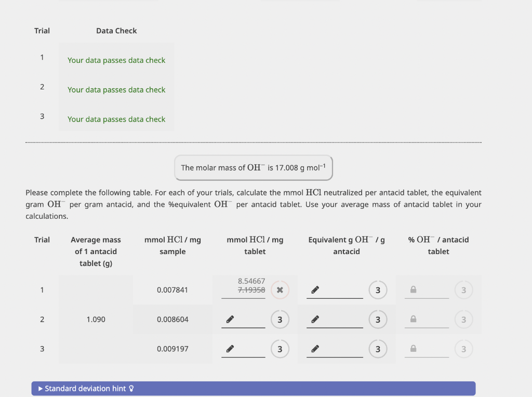The height and width of the screenshot is (397, 532).
Task: Click the attempts counter for Trial 3 mmol HCl/mg tablet
Action: [280, 349]
